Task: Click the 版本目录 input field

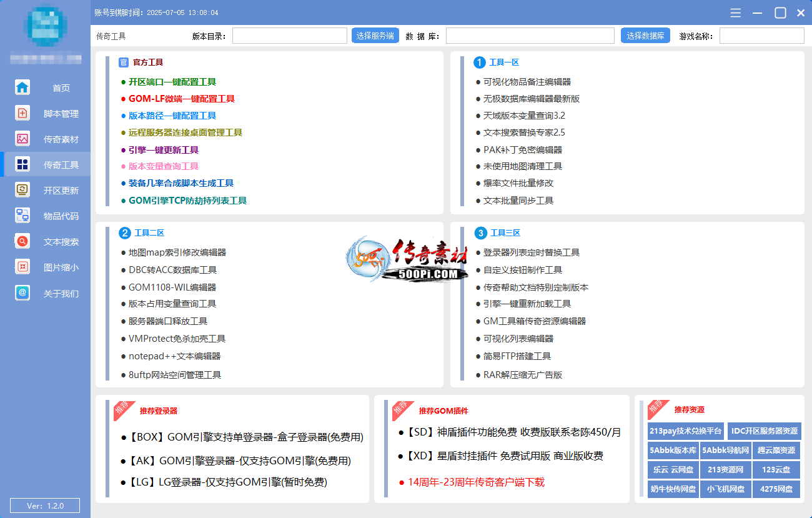Action: click(x=290, y=36)
